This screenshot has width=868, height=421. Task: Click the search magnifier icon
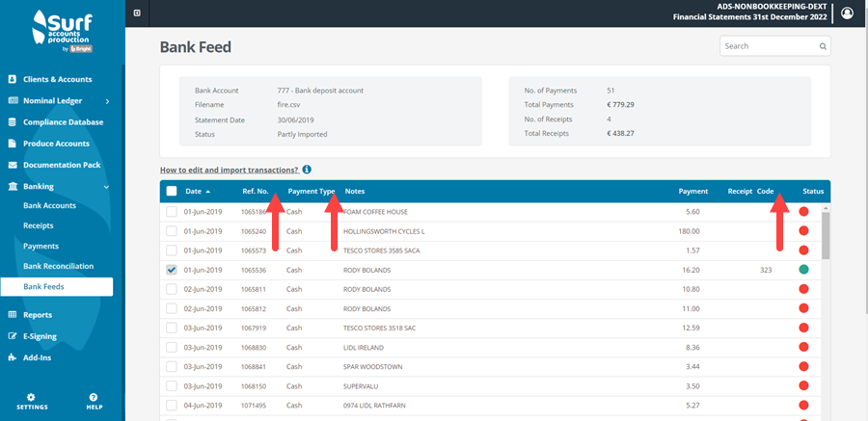pyautogui.click(x=823, y=46)
